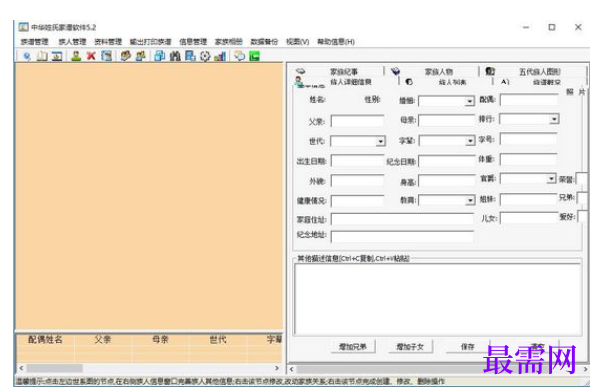This screenshot has height=391, width=595.
Task: Click the 配偶 input field
Action: [x=529, y=100]
